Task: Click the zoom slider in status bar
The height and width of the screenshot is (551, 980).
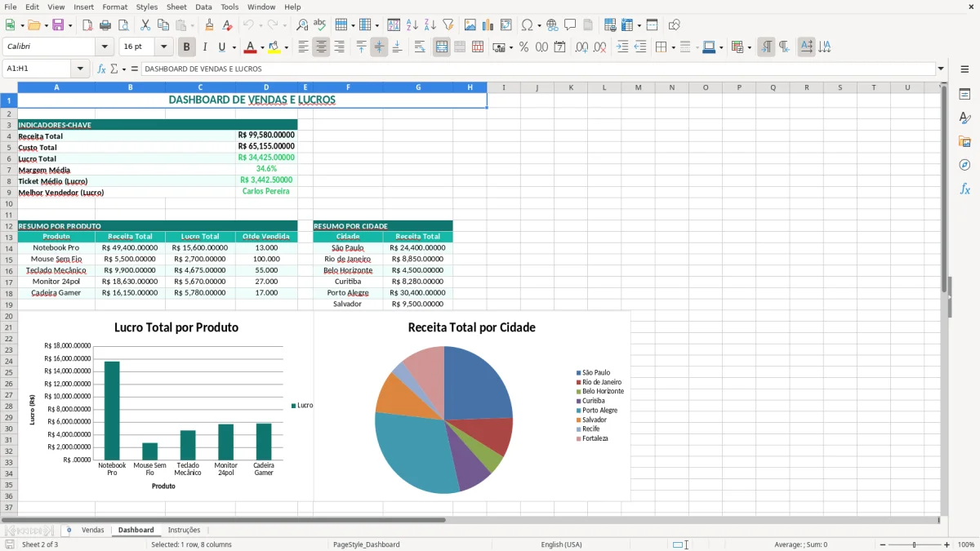Action: [913, 544]
